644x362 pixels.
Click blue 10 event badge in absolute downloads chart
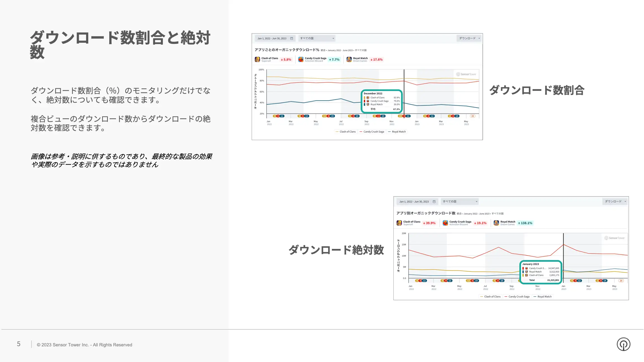pos(502,281)
